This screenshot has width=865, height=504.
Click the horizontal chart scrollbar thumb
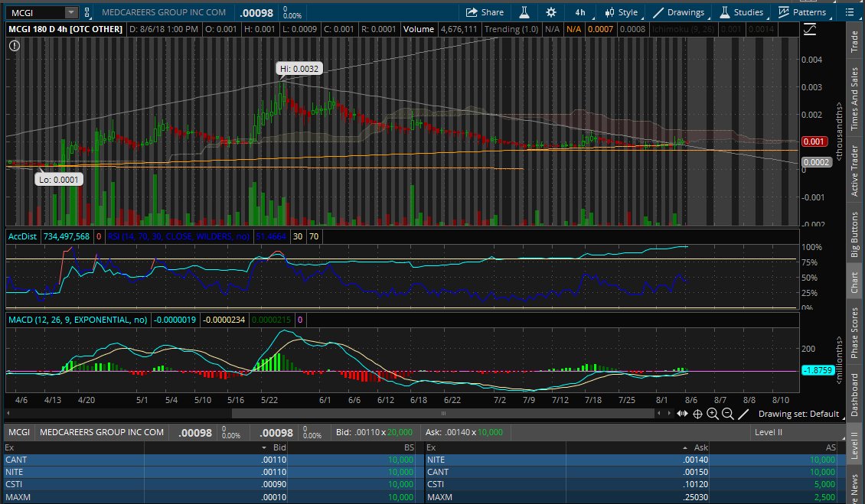coord(443,413)
